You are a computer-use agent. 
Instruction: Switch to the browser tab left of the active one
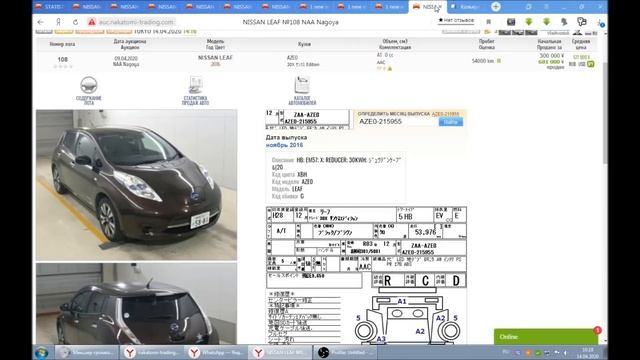pyautogui.click(x=389, y=7)
